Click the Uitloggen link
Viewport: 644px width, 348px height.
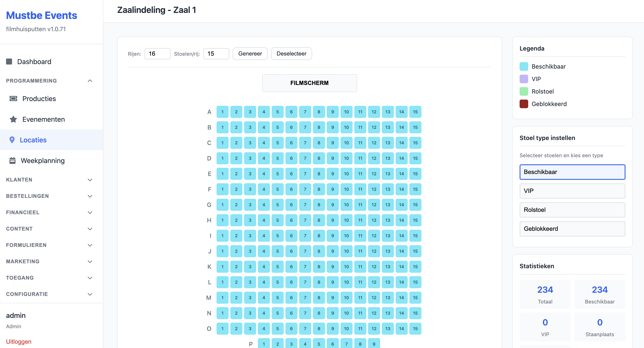[19, 342]
